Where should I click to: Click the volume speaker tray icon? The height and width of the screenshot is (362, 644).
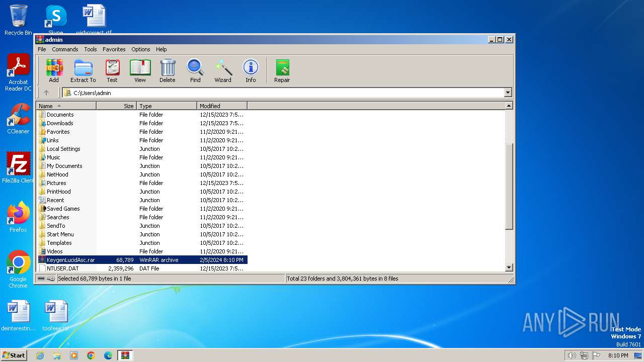click(x=572, y=355)
